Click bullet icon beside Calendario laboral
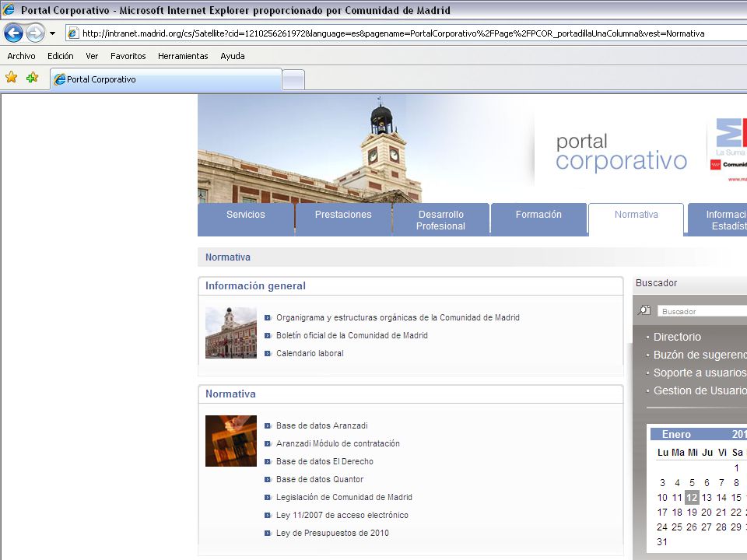 coord(268,353)
